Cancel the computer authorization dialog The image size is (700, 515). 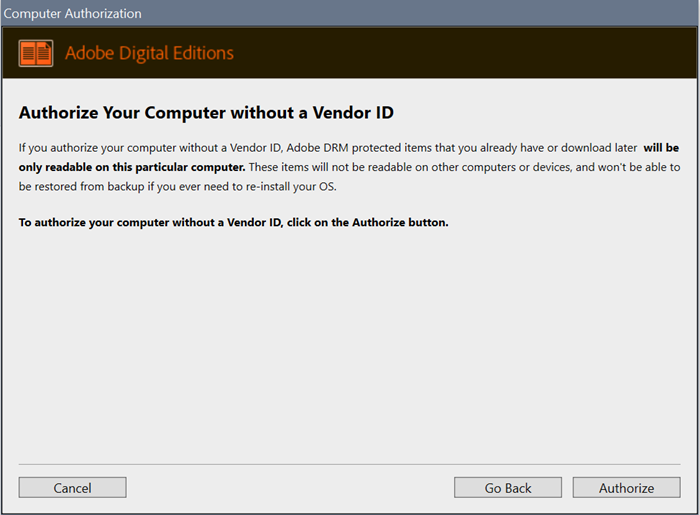(72, 487)
